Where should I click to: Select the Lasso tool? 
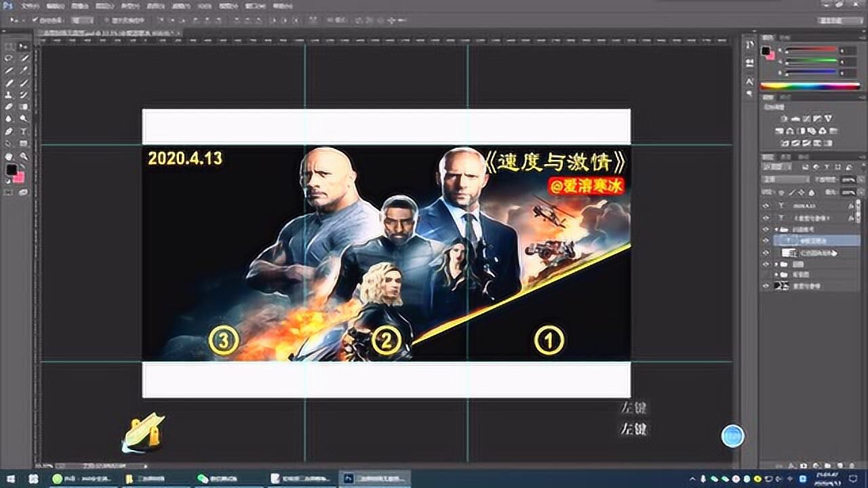[9, 58]
